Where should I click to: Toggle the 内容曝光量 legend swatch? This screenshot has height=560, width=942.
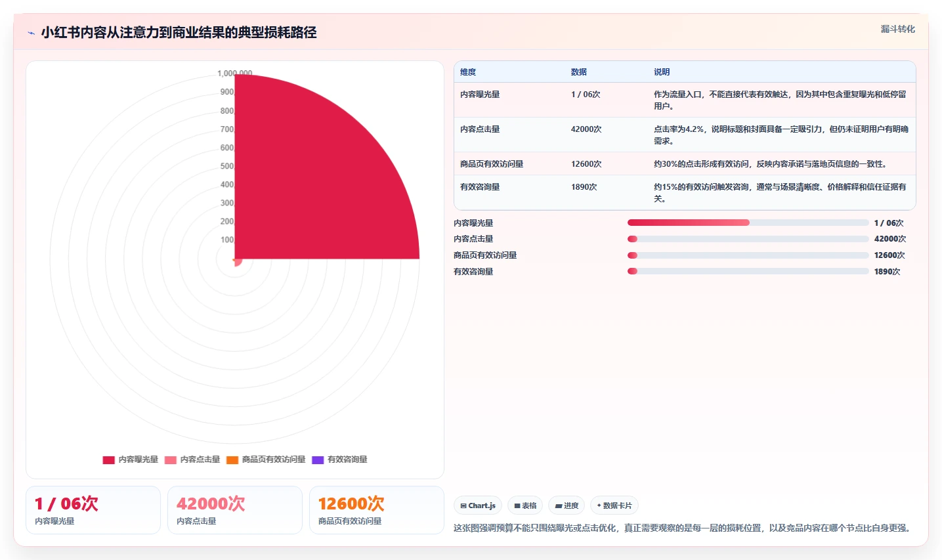pyautogui.click(x=108, y=460)
